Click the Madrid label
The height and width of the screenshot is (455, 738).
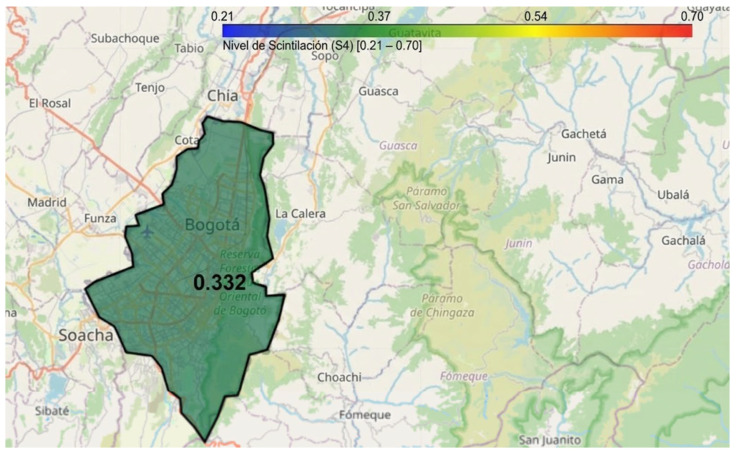click(47, 202)
